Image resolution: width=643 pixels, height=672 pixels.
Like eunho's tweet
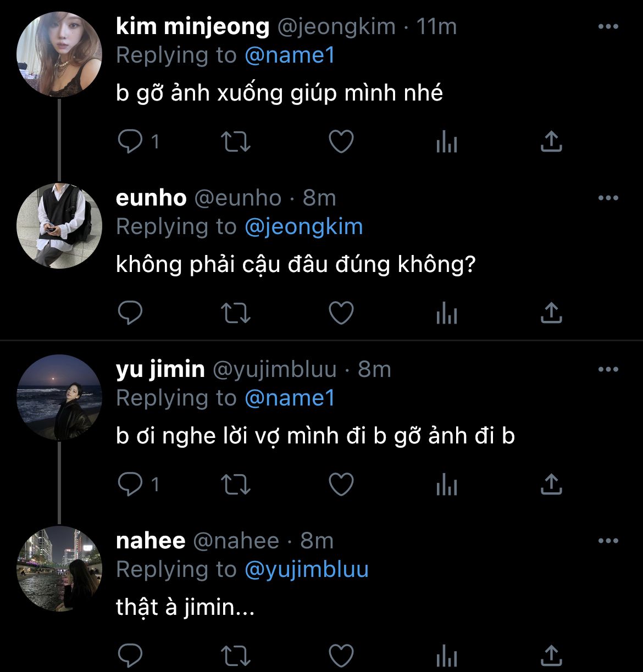pos(341,313)
